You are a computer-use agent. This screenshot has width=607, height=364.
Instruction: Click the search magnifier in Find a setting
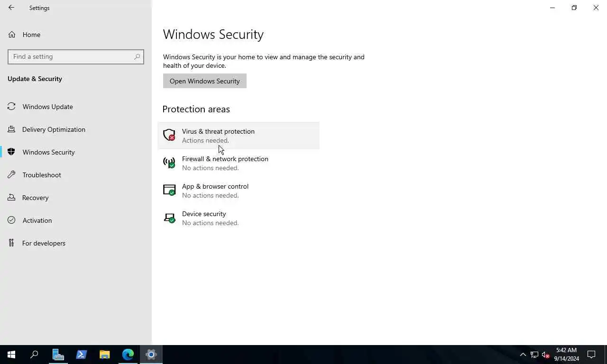coord(137,56)
